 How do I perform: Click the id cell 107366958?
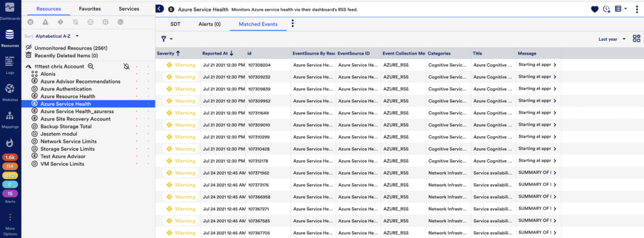pos(258,197)
